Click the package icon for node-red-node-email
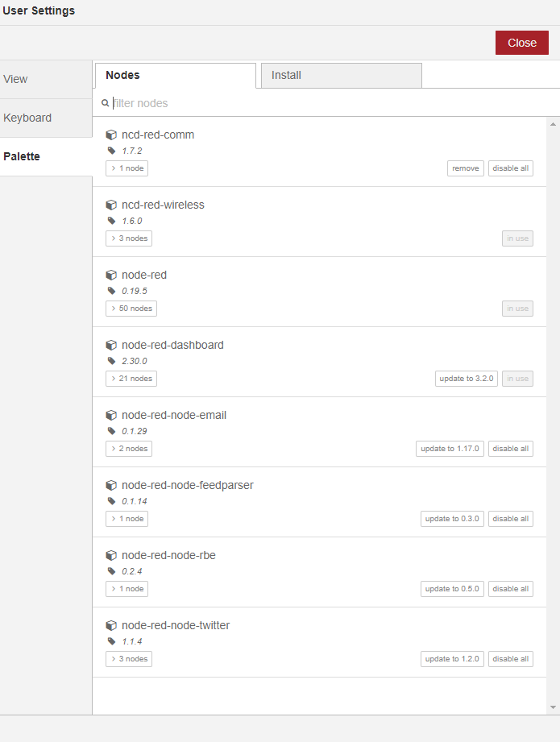Viewport: 560px width, 742px height. [111, 415]
